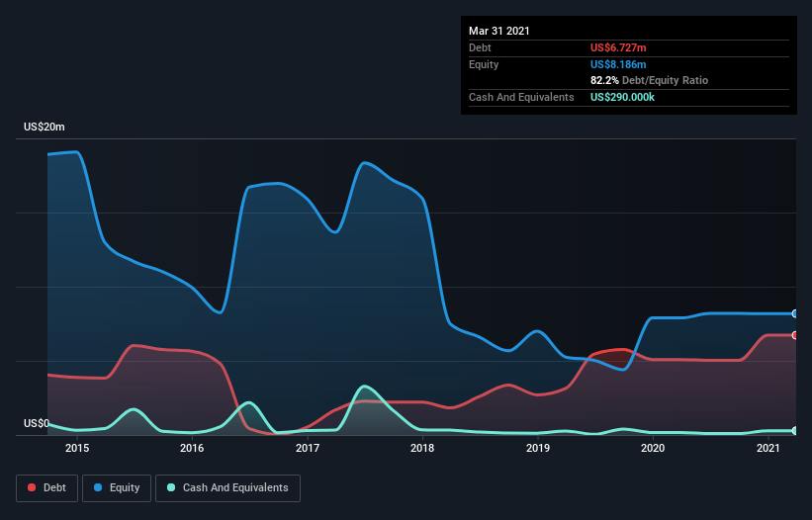
Task: Click the blue Equity legend dot
Action: click(x=98, y=487)
